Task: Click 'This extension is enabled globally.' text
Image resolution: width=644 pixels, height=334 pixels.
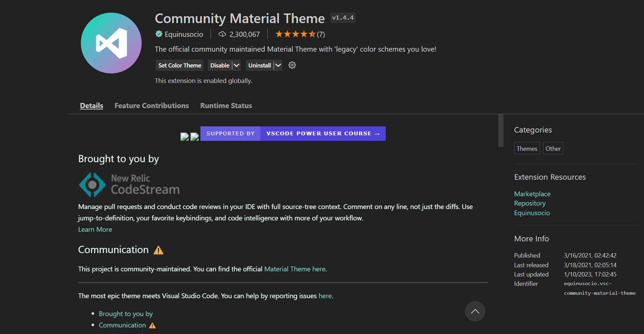Action: point(204,81)
